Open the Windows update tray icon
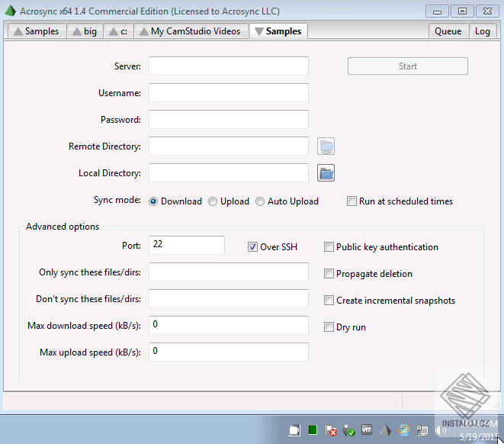The height and width of the screenshot is (444, 504). [403, 430]
